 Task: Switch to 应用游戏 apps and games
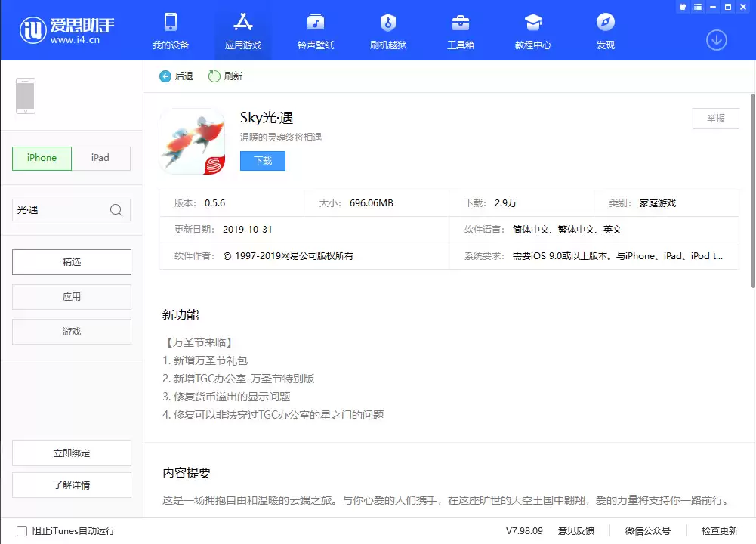point(243,31)
